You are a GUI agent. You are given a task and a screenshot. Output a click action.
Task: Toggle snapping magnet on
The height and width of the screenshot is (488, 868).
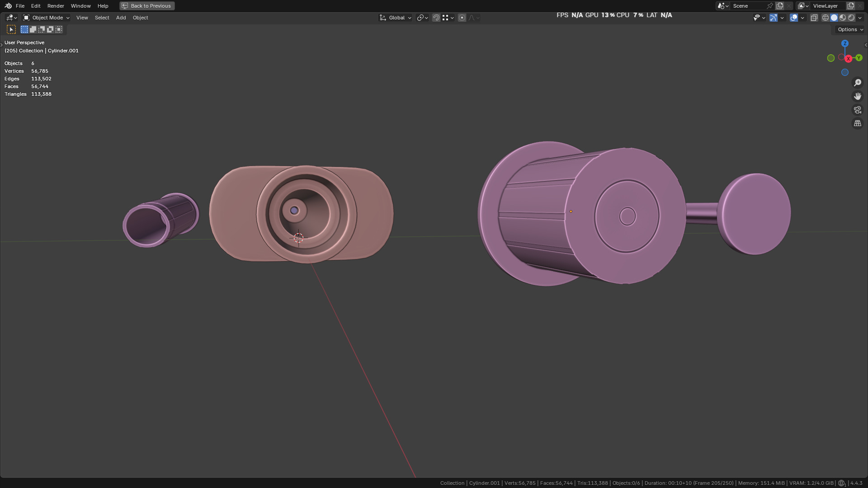[436, 18]
